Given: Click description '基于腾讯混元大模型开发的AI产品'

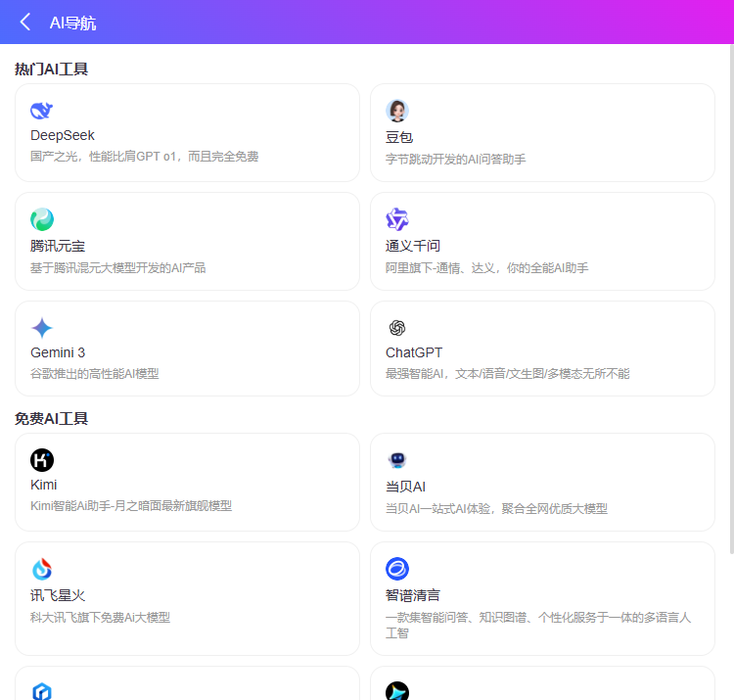Looking at the screenshot, I should (x=118, y=268).
